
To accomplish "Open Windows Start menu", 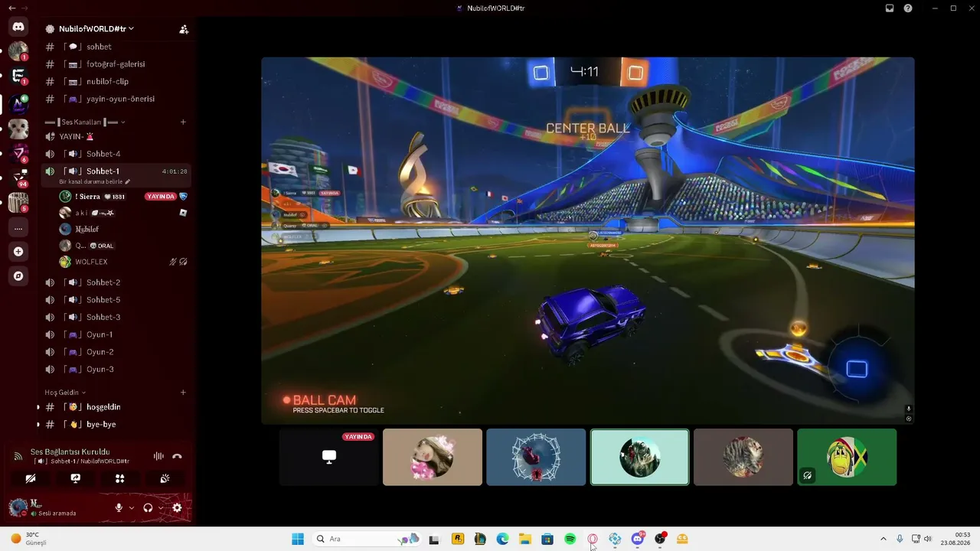I will tap(298, 539).
